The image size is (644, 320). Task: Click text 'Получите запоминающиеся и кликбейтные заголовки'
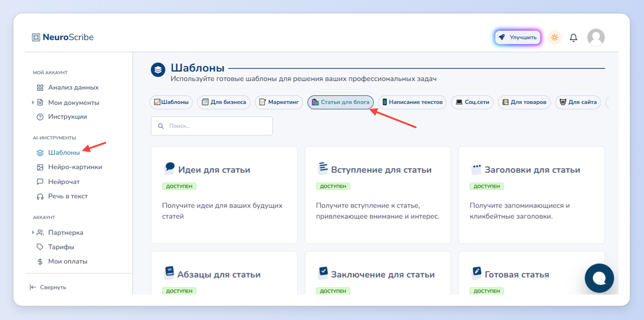520,211
